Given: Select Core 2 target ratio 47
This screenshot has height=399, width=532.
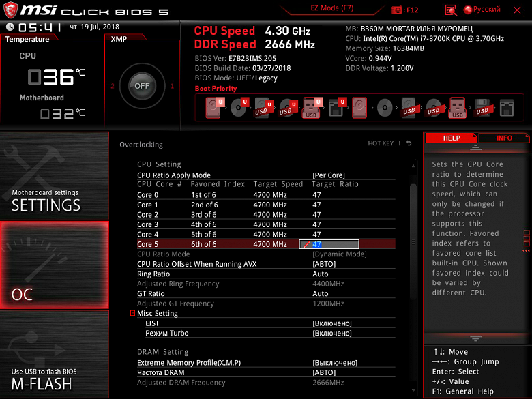Looking at the screenshot, I should pos(316,215).
